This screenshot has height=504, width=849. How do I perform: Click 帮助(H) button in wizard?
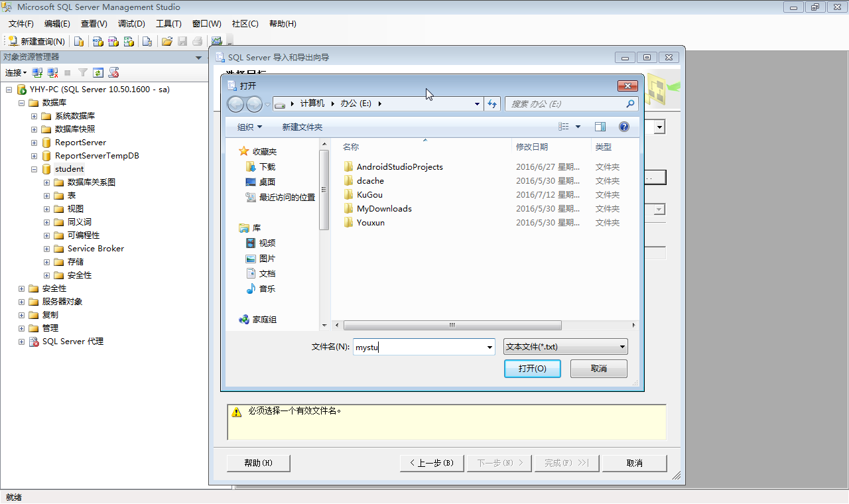pyautogui.click(x=259, y=463)
